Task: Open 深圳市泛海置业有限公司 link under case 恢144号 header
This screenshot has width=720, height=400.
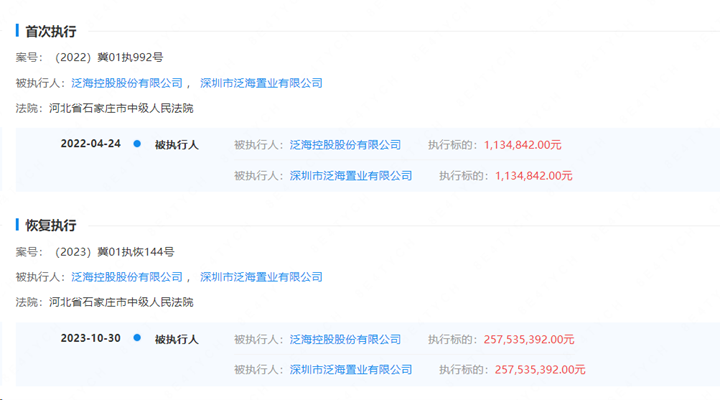Action: (x=261, y=277)
